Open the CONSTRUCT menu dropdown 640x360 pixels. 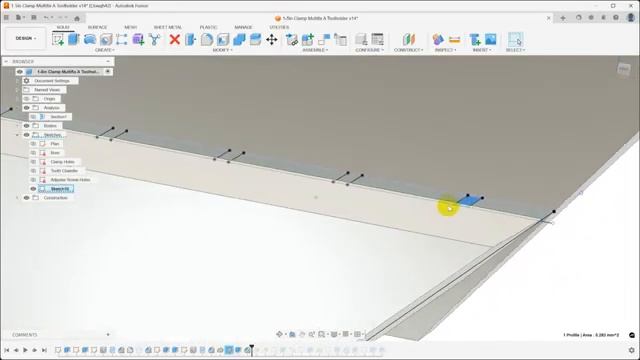tap(409, 50)
